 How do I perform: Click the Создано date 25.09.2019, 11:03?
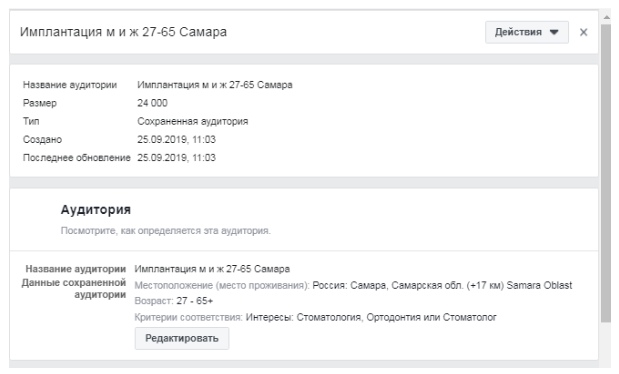pos(176,139)
